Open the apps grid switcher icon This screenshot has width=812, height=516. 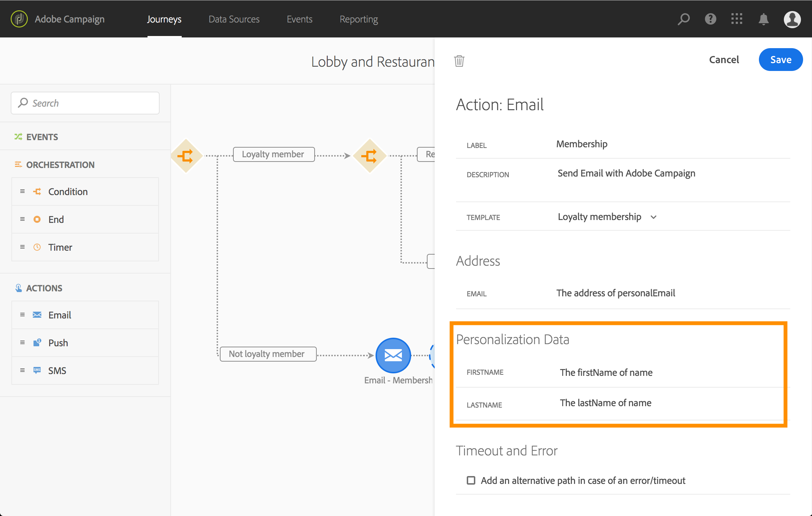click(x=737, y=19)
